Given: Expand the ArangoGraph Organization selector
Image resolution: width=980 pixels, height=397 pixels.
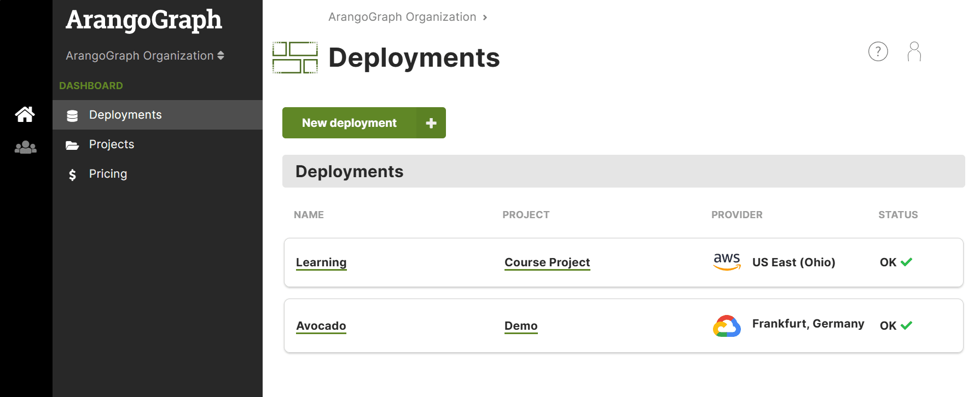Looking at the screenshot, I should (145, 56).
